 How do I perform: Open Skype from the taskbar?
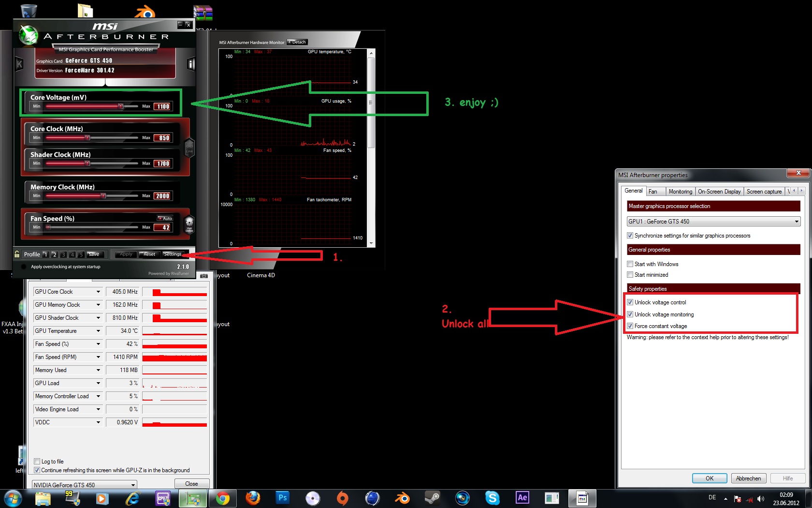tap(493, 498)
